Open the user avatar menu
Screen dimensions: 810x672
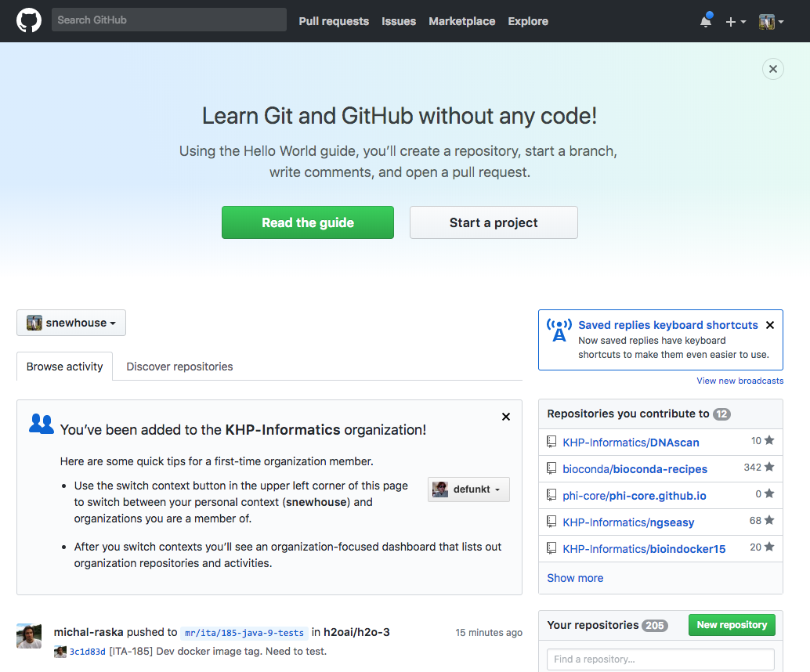[772, 22]
